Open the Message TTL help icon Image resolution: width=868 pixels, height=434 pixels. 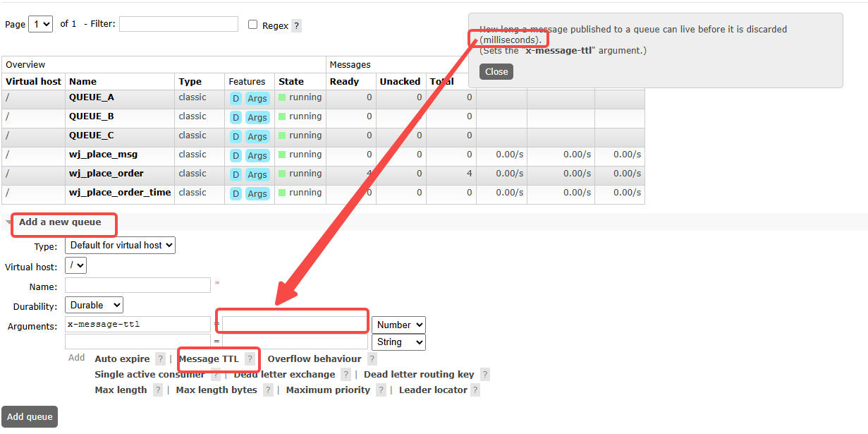(x=250, y=359)
